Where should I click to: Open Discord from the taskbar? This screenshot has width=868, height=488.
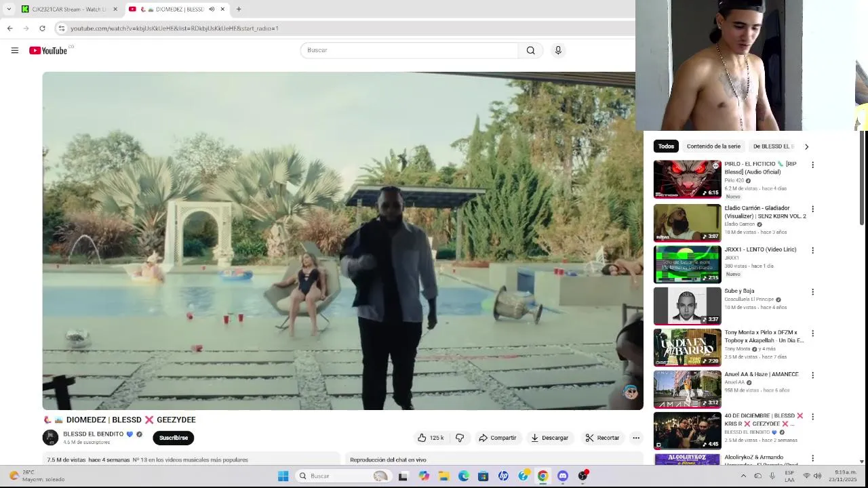click(562, 476)
